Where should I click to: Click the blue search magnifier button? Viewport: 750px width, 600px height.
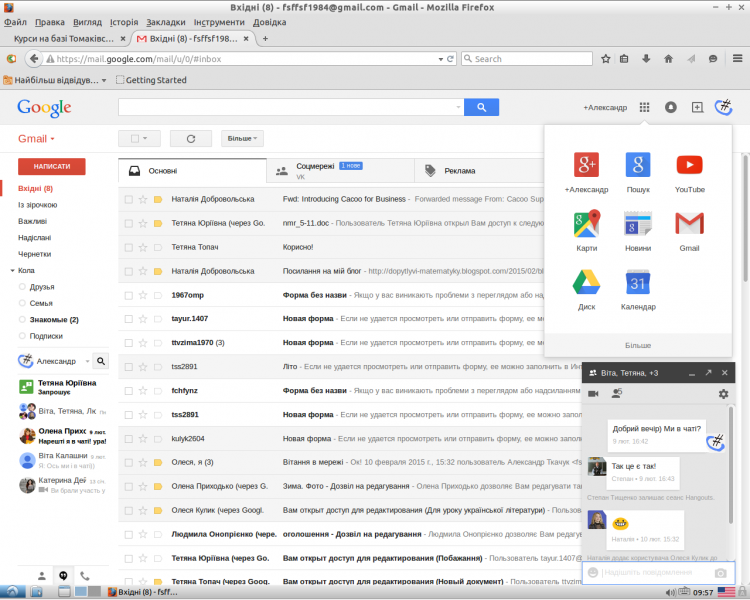pos(481,107)
